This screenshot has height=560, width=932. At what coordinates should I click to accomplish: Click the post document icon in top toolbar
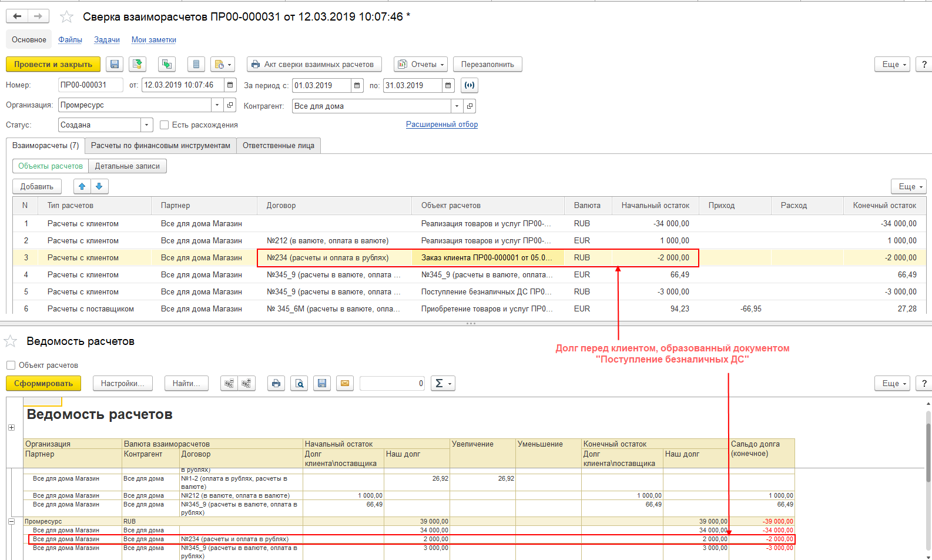point(138,65)
